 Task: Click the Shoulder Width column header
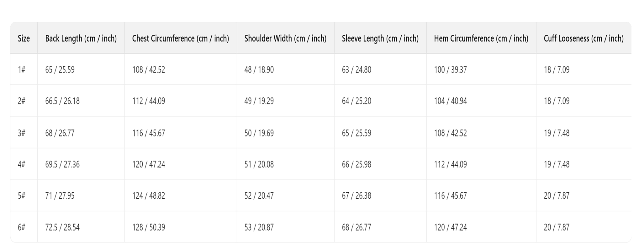tap(285, 38)
